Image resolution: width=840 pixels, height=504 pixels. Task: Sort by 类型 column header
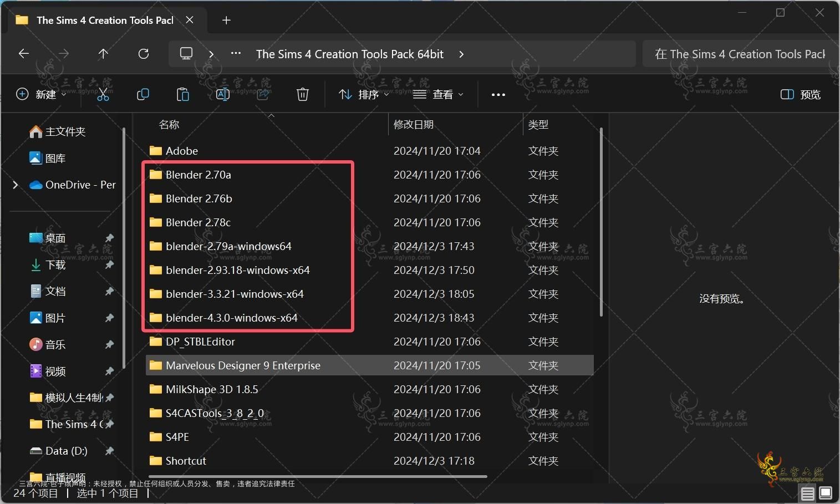pos(538,125)
